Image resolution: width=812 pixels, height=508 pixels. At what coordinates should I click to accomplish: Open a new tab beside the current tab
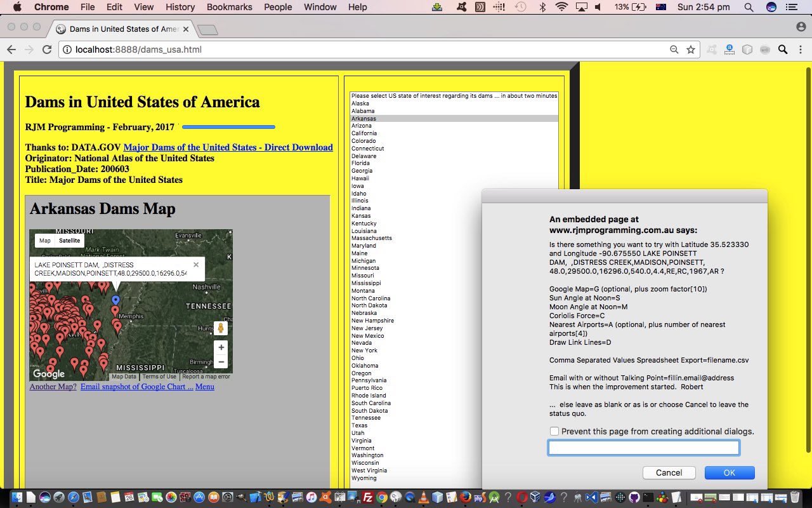(x=207, y=30)
